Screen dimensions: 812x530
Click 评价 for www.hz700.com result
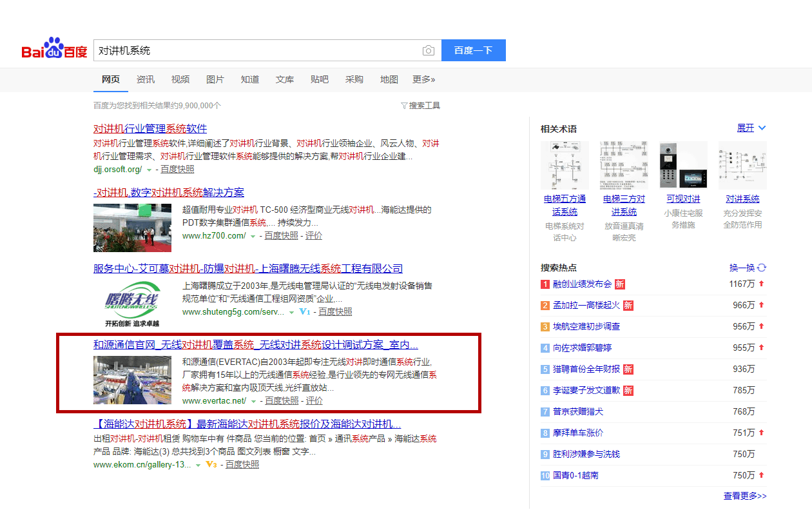(314, 236)
